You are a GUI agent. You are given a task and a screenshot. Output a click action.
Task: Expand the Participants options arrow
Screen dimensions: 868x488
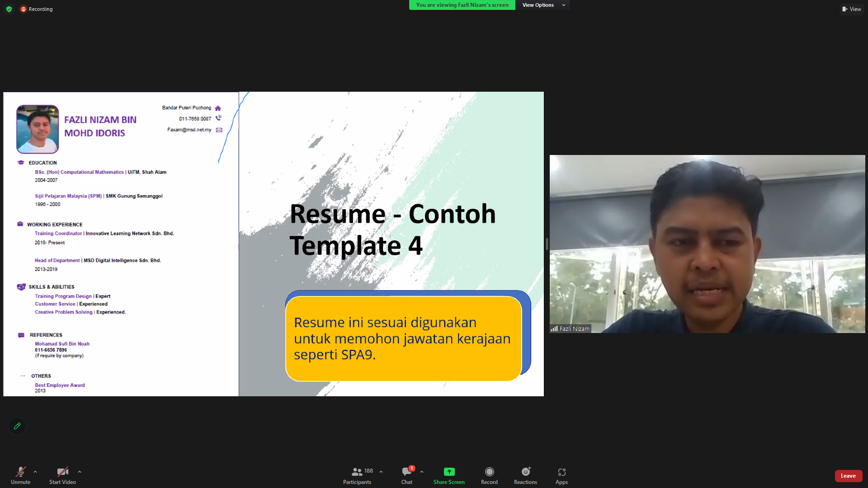(381, 472)
